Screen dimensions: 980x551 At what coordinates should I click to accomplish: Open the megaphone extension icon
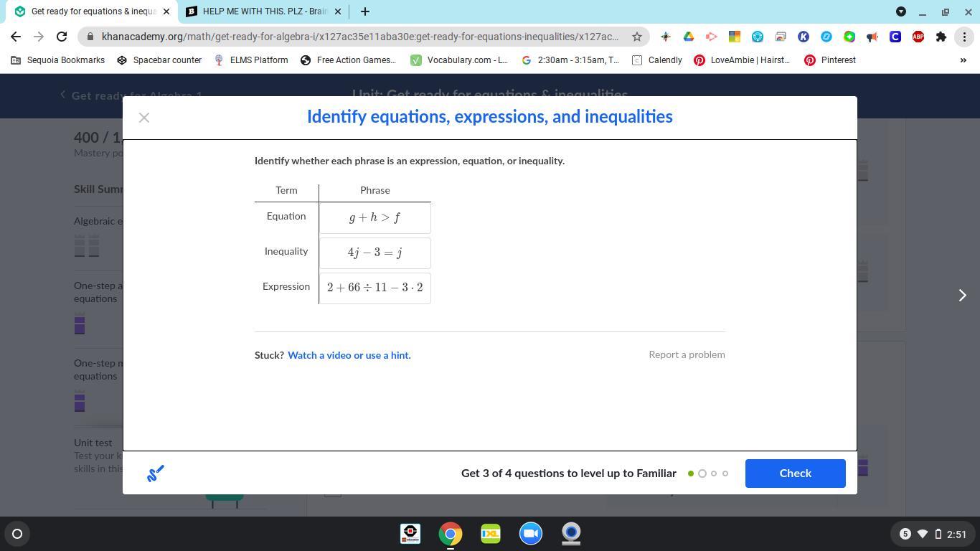[x=872, y=37]
